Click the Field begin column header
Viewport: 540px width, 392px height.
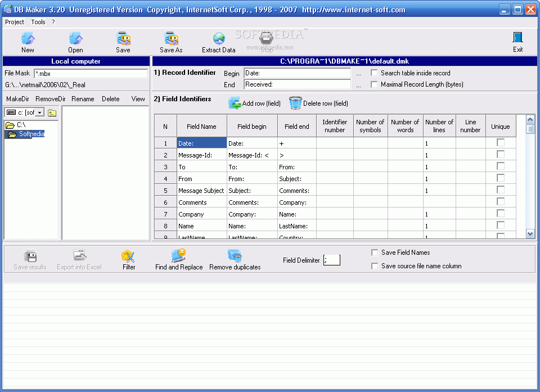pos(252,126)
